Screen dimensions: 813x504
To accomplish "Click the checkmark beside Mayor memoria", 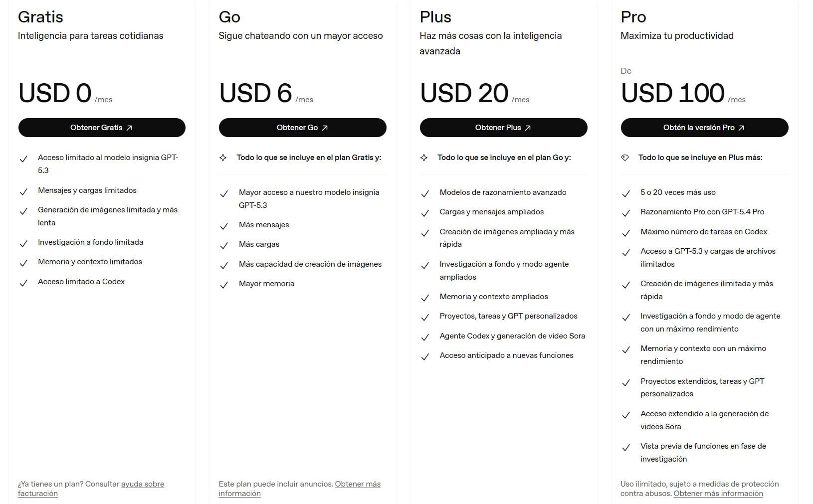I will pos(224,285).
